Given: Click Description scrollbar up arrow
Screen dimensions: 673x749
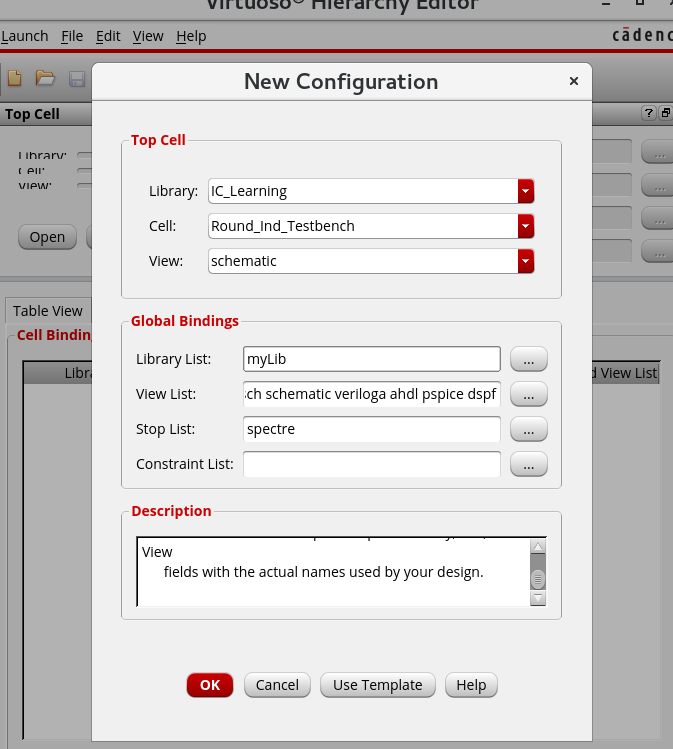Looking at the screenshot, I should 538,546.
